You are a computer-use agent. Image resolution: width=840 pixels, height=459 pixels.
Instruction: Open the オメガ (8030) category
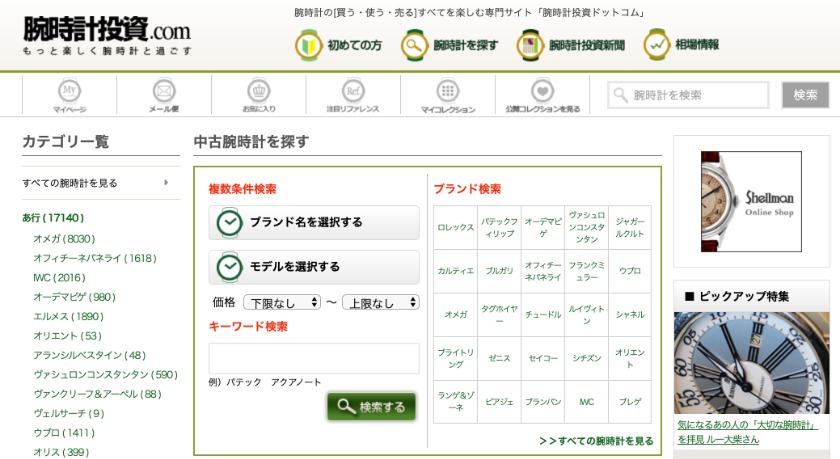(64, 239)
